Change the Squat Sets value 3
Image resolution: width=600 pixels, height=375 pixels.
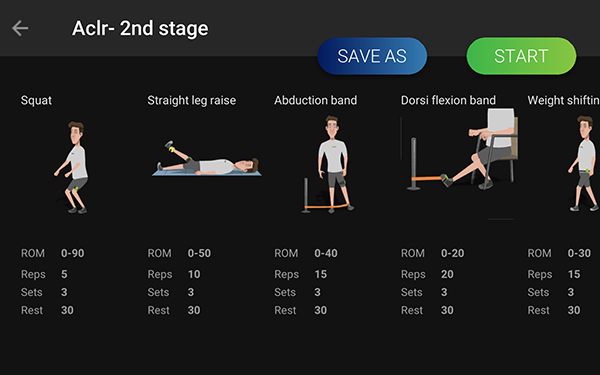point(64,292)
